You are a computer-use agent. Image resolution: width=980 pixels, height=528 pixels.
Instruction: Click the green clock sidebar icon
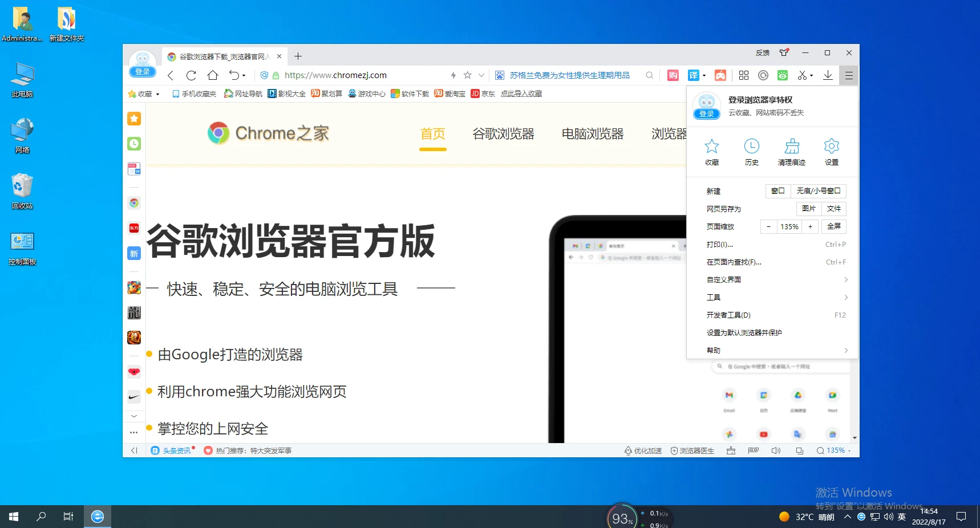pos(134,144)
